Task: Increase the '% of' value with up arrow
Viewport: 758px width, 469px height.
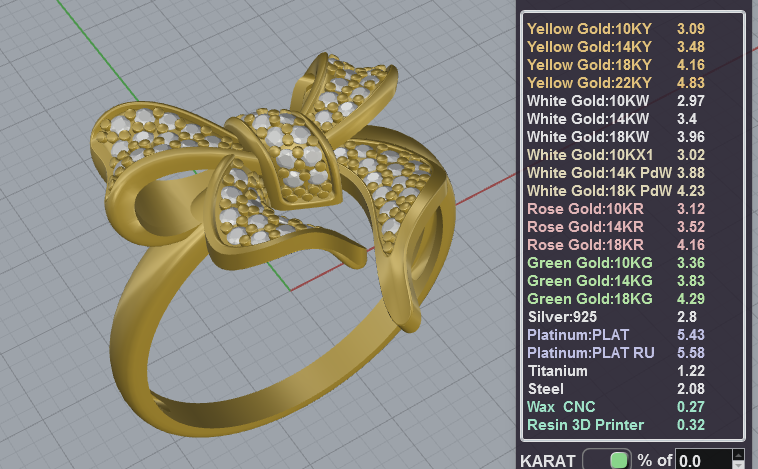Action: 739,454
